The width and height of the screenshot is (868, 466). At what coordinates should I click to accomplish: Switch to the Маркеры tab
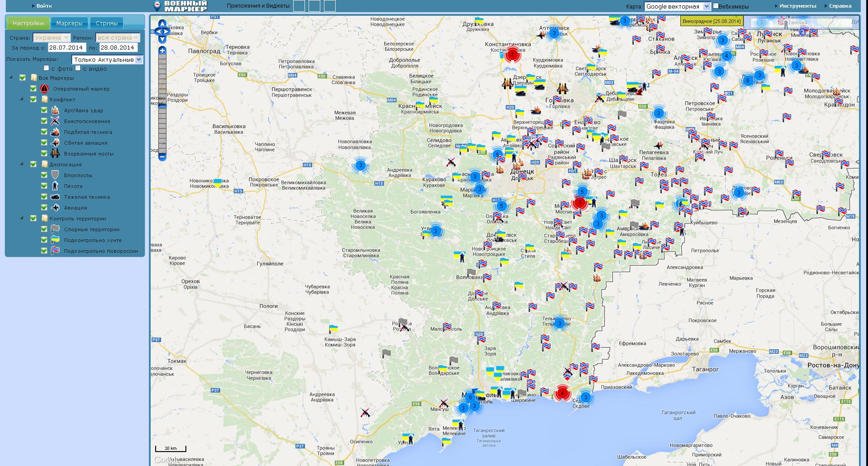coord(69,23)
